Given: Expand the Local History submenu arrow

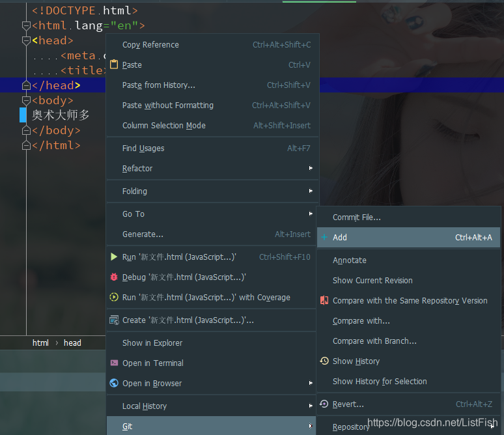Looking at the screenshot, I should pyautogui.click(x=311, y=406).
